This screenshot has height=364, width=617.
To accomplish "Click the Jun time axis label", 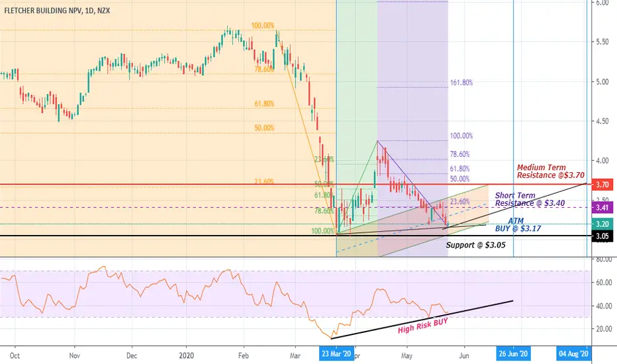I will point(464,356).
